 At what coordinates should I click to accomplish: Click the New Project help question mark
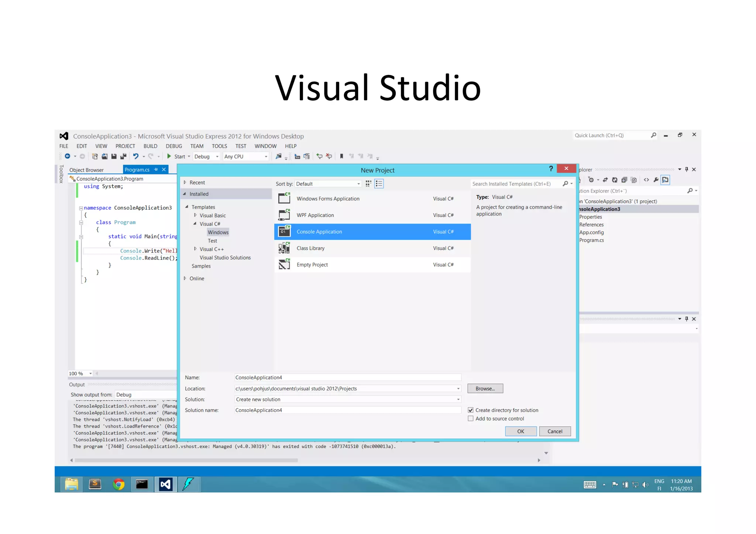[551, 169]
